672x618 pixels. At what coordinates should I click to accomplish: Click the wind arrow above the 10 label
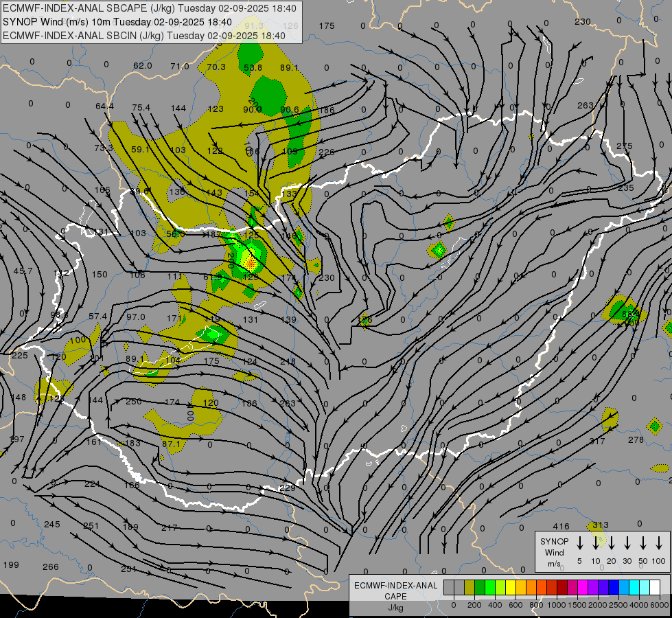596,543
